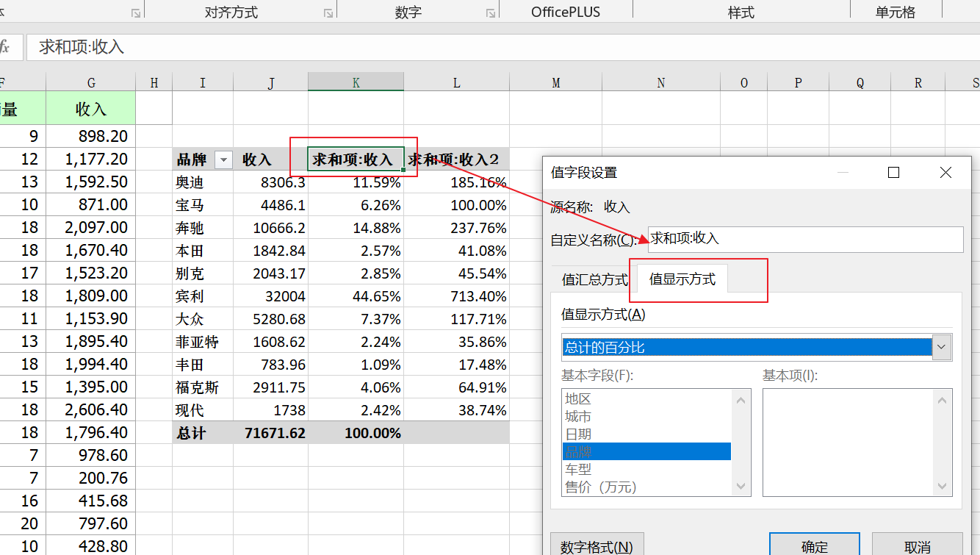Image resolution: width=980 pixels, height=555 pixels.
Task: Open the 品牌 filter dropdown in pivot table
Action: [x=224, y=160]
